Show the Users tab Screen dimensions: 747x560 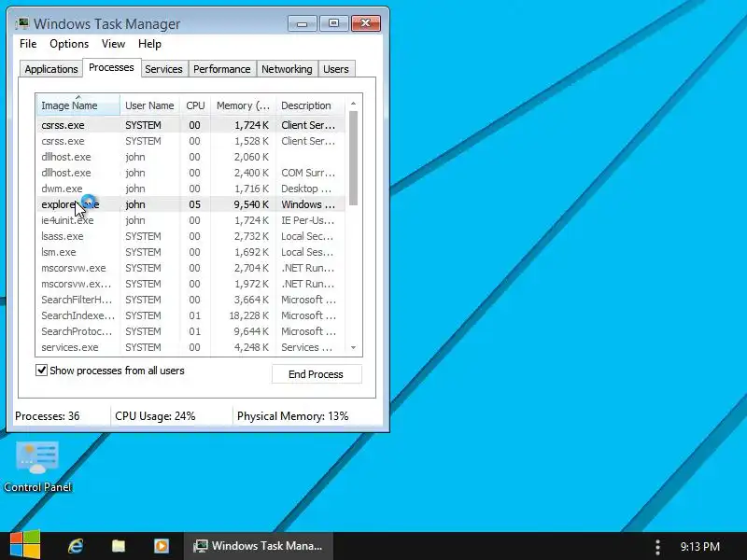[x=336, y=69]
